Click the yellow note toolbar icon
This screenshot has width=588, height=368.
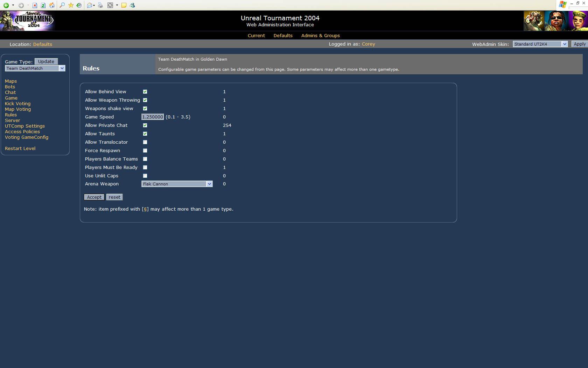point(124,5)
